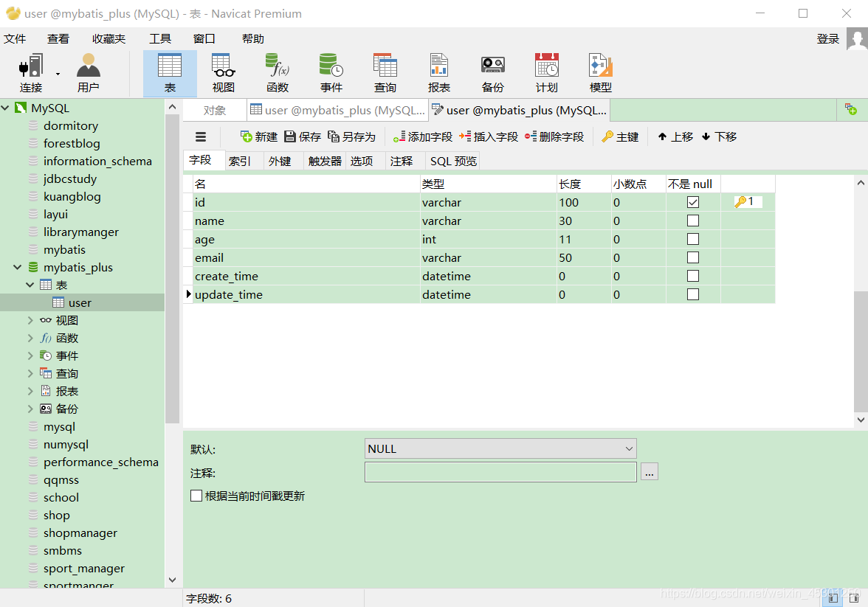Collapse the mybatis_plus database node
Image resolution: width=868 pixels, height=607 pixels.
pos(16,267)
